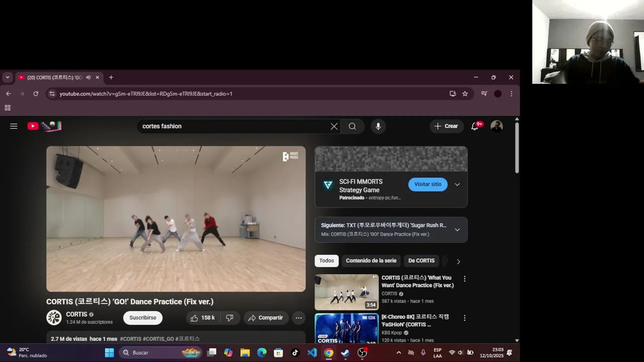Screen dimensions: 644x362
Task: Go to YouTube home via logo
Action: pos(44,126)
